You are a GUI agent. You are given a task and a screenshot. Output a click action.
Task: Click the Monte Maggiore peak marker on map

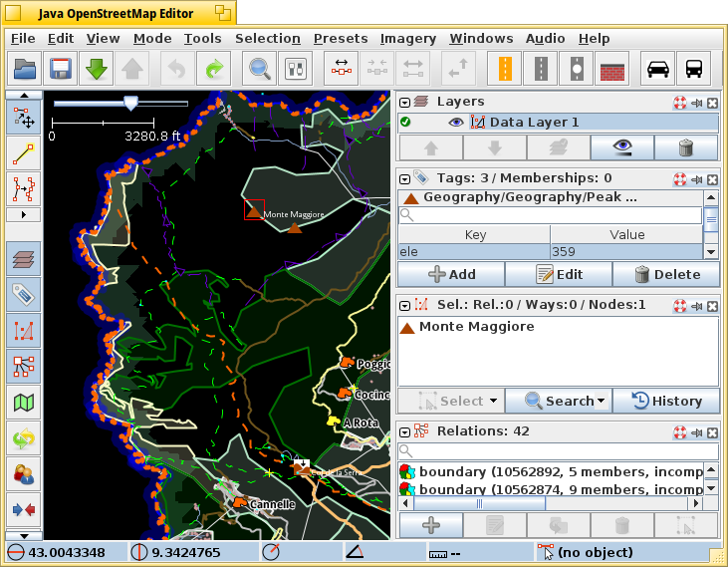(x=254, y=211)
